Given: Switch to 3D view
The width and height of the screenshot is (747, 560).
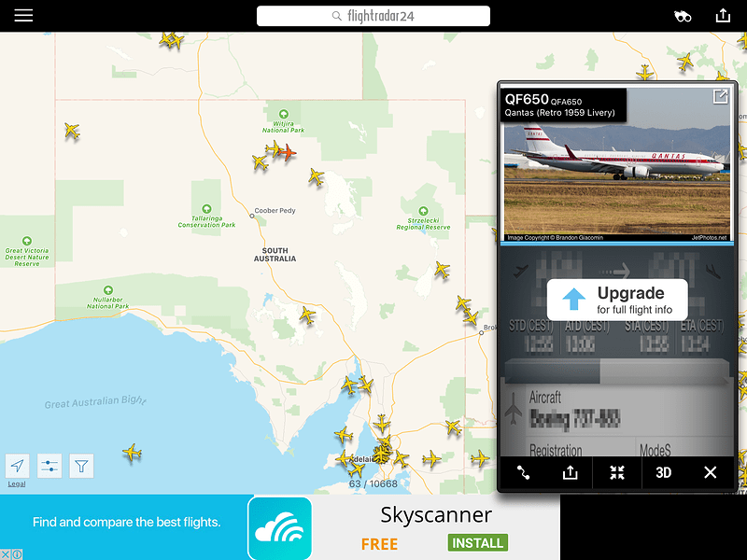Looking at the screenshot, I should 664,472.
